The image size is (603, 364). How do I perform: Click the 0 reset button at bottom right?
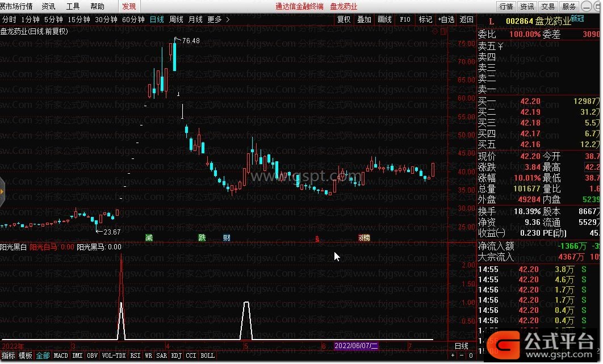point(471,355)
